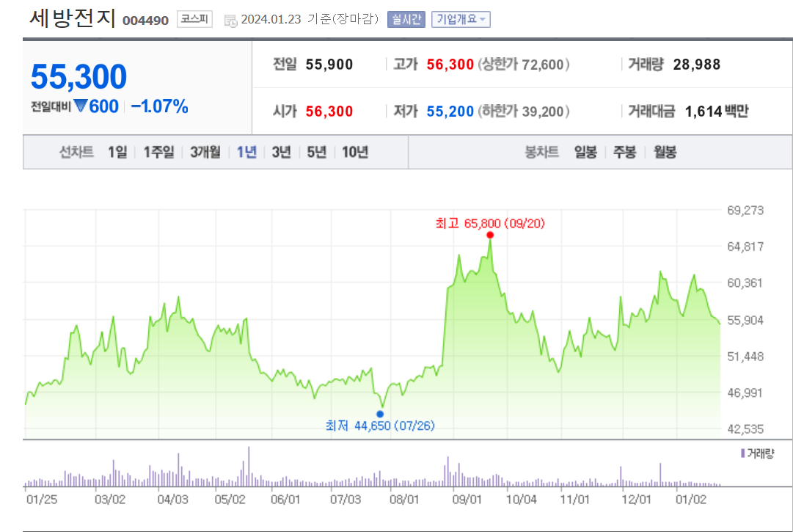The width and height of the screenshot is (793, 532).
Task: Click the 09/01 date axis label
Action: pos(467,500)
